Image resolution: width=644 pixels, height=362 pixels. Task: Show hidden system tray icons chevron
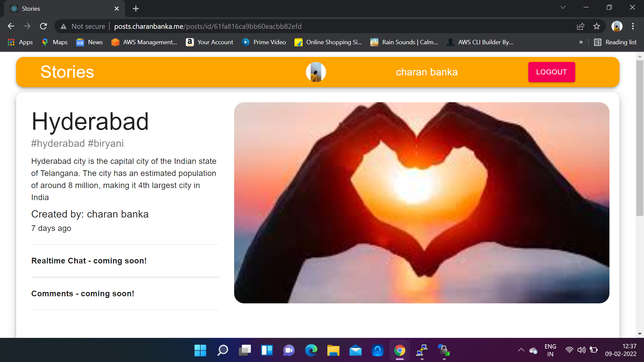521,350
